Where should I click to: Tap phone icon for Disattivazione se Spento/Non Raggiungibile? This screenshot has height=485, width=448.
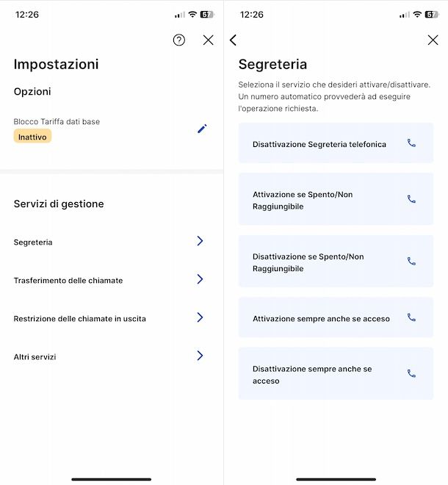(411, 262)
